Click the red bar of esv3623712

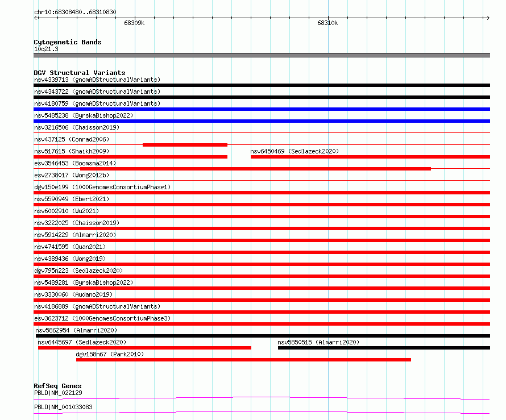[262, 324]
